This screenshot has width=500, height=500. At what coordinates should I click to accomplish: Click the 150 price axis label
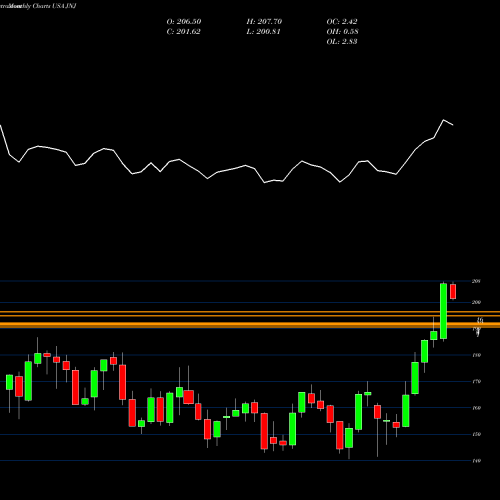pyautogui.click(x=476, y=434)
